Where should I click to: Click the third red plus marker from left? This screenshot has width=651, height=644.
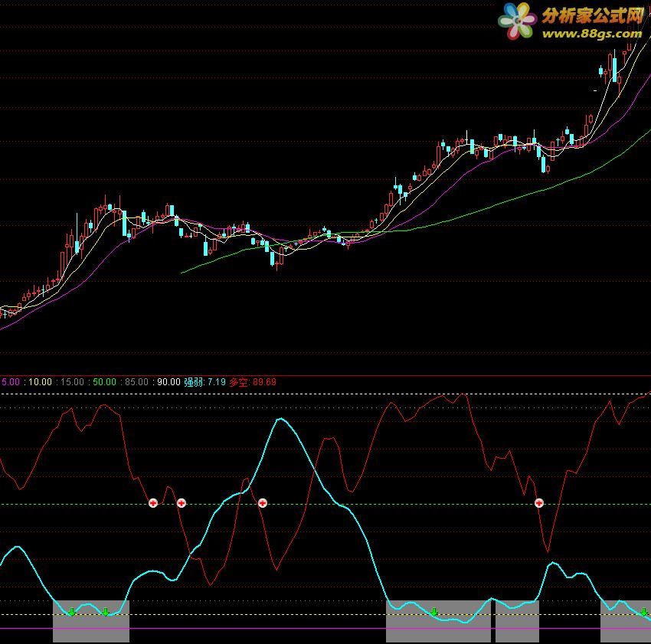[263, 503]
